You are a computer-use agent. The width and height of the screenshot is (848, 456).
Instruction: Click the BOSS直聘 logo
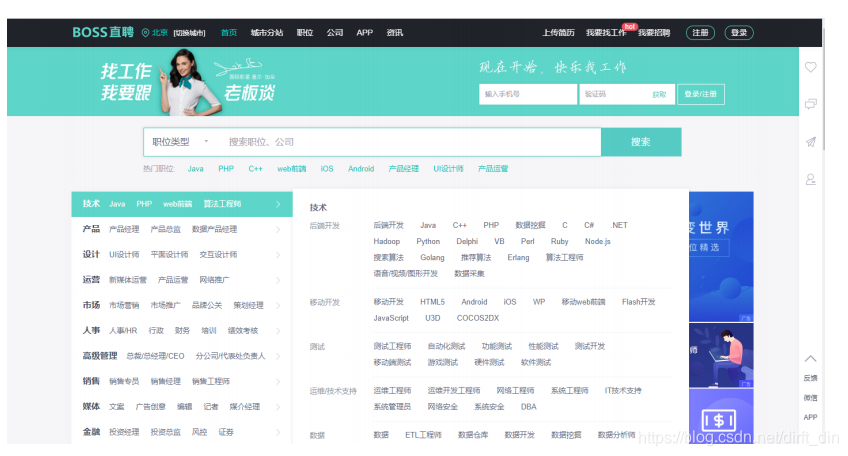(x=103, y=32)
